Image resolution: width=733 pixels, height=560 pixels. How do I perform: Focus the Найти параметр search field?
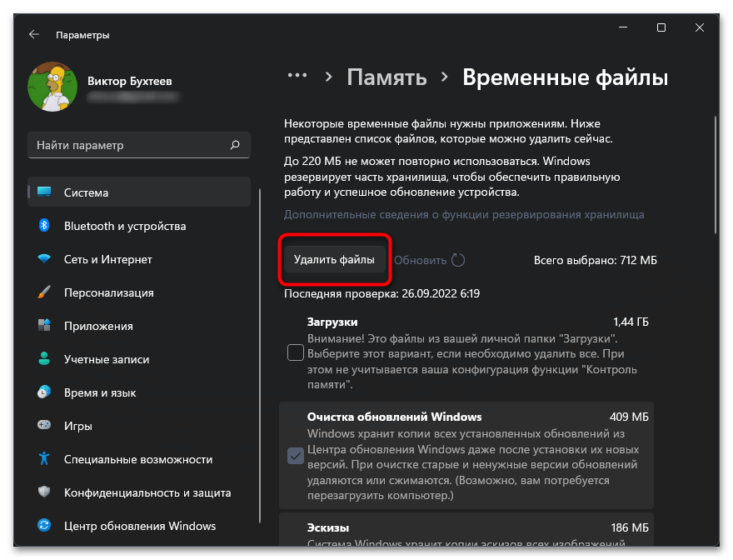139,145
